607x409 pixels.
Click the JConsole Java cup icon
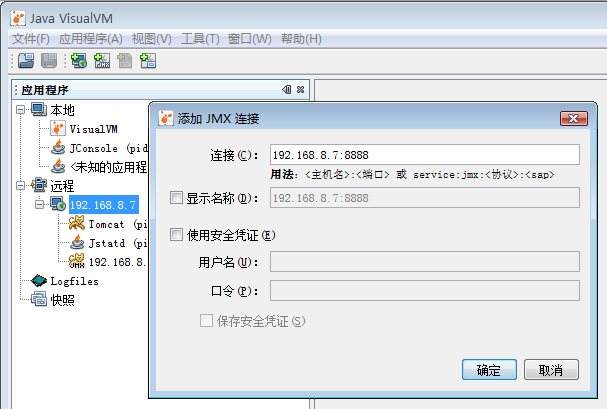click(58, 147)
